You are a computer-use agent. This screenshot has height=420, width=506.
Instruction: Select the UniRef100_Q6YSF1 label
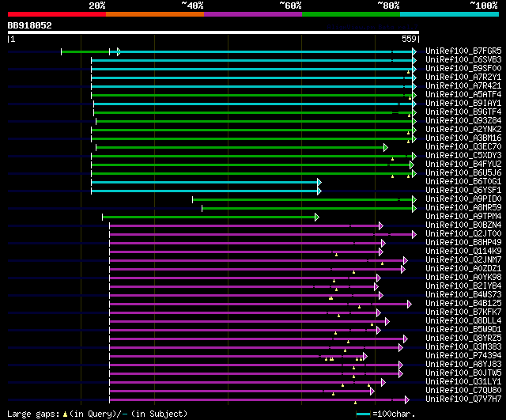coord(463,191)
